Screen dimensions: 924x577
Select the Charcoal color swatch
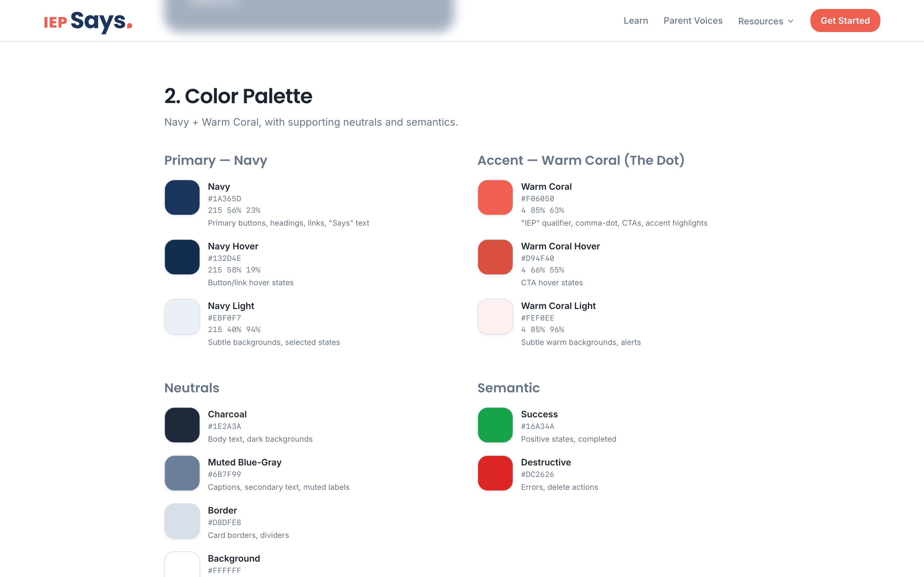[182, 425]
